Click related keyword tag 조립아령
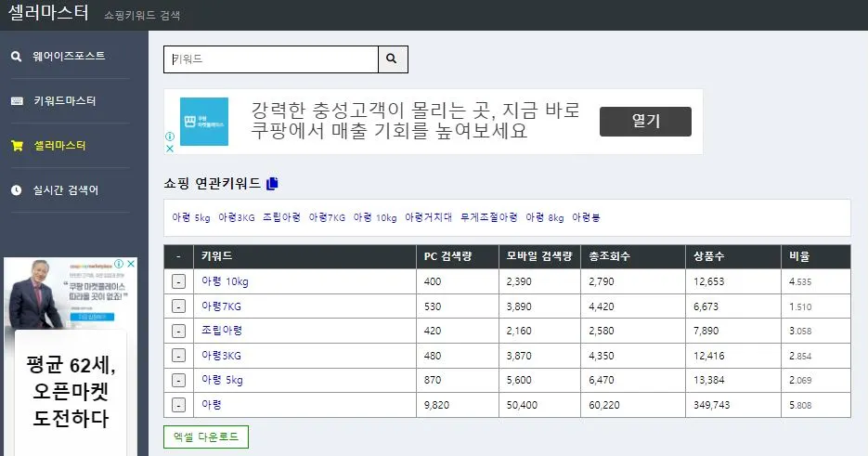Viewport: 868px width, 456px height. coord(281,217)
